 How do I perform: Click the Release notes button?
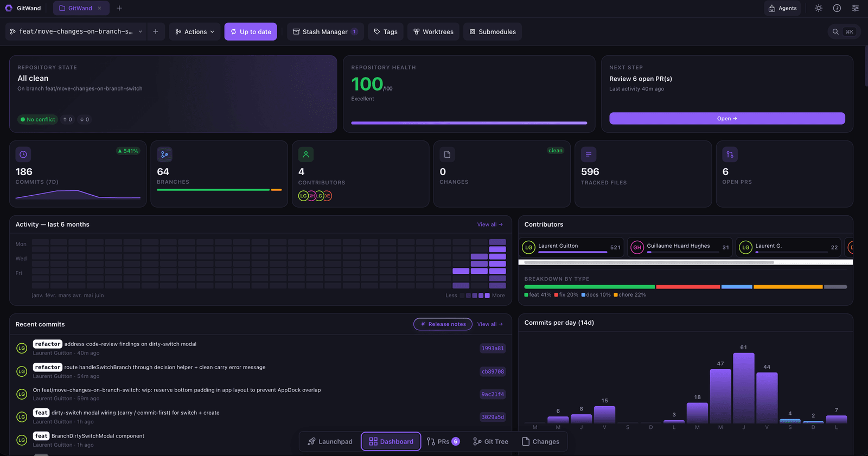coord(443,324)
